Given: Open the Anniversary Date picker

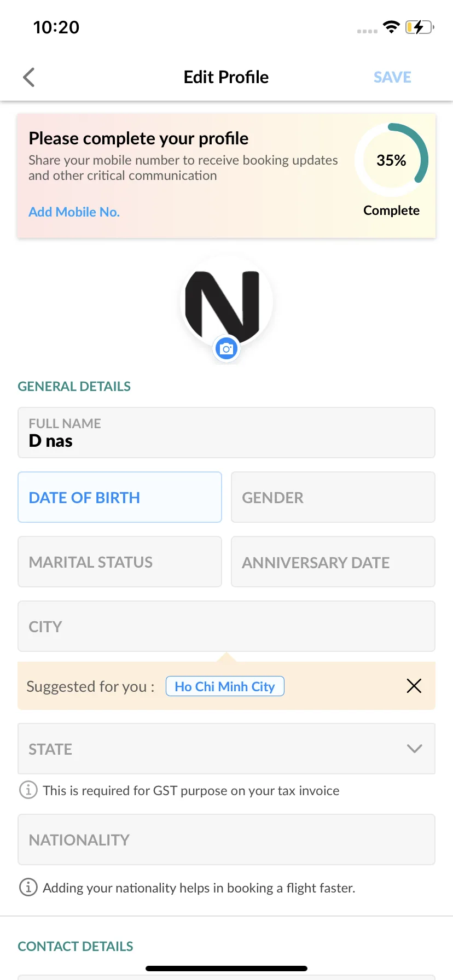Looking at the screenshot, I should 333,562.
